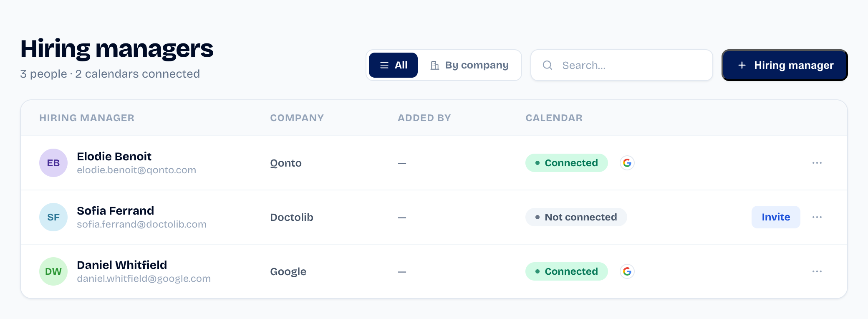The height and width of the screenshot is (319, 868).
Task: Invite Sofia Ferrand to connect calendar
Action: click(x=776, y=217)
